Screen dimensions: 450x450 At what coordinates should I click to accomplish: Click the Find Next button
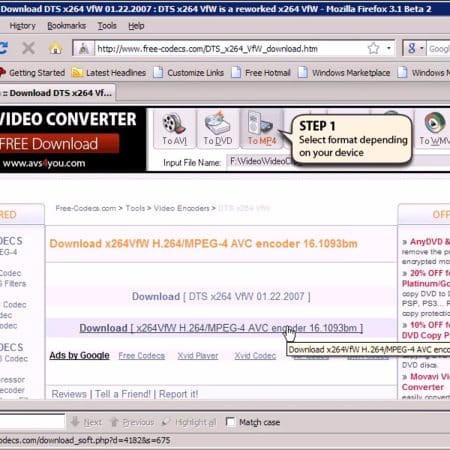86,422
